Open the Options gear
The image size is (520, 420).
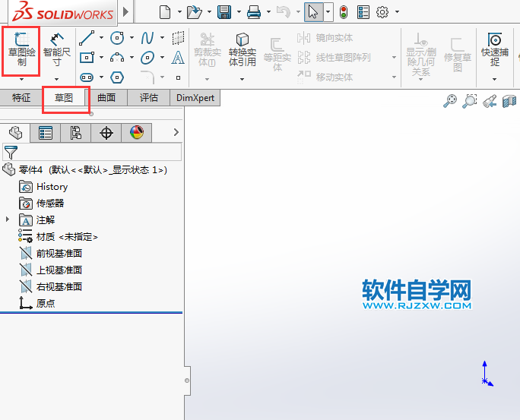pos(382,12)
